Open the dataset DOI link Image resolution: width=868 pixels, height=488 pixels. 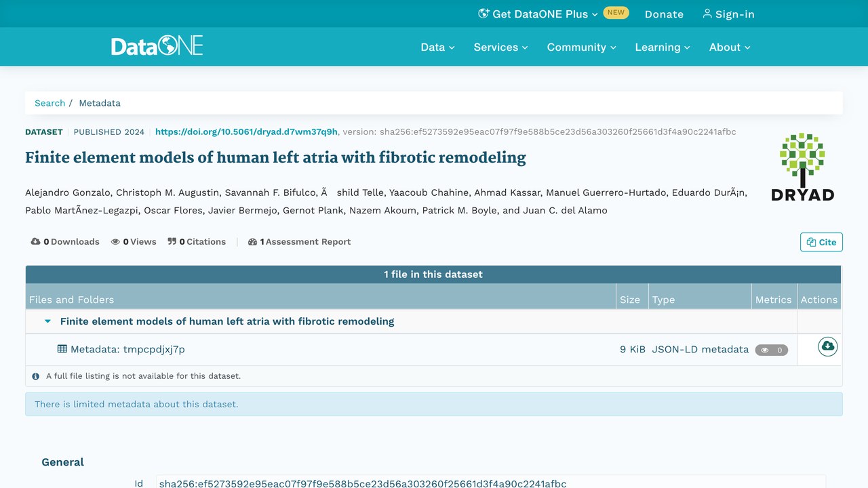click(246, 131)
